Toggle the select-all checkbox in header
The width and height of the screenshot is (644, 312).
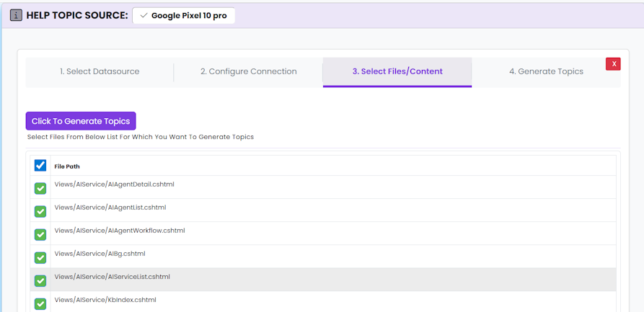pos(40,166)
